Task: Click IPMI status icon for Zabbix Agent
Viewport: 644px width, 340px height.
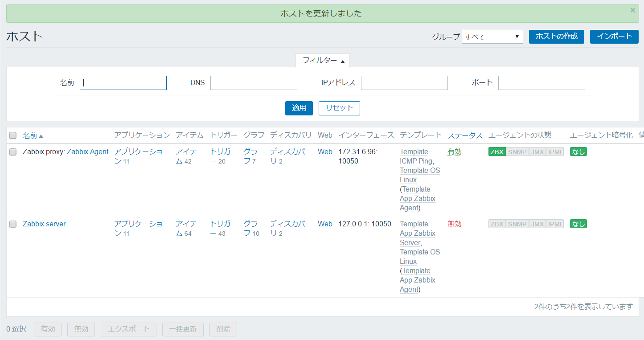Action: coord(555,152)
